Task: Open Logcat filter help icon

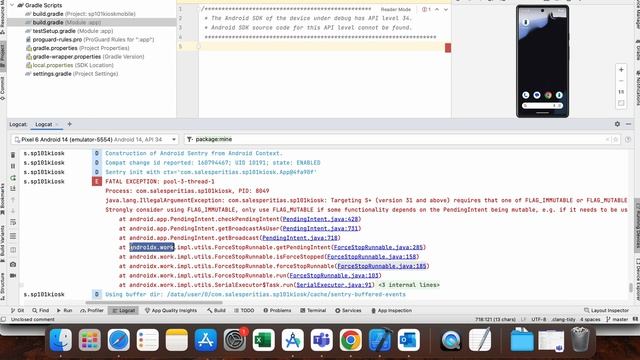Action: click(x=628, y=140)
